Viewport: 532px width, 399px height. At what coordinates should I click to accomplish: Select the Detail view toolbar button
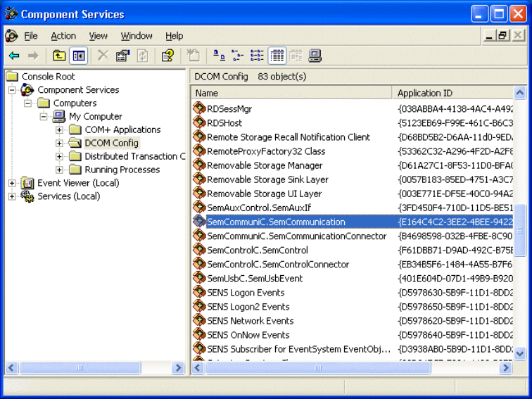click(x=277, y=56)
